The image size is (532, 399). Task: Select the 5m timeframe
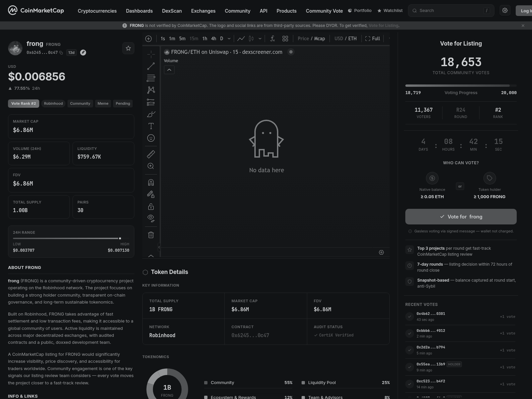(x=182, y=39)
